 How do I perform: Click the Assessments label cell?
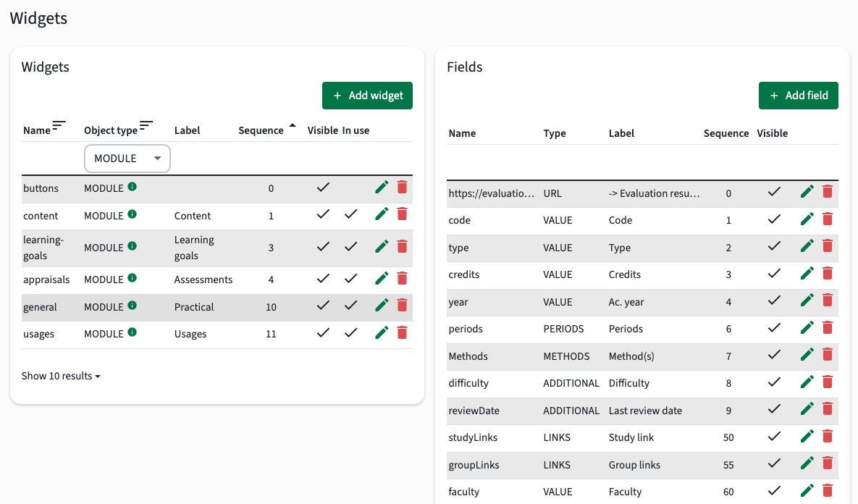pyautogui.click(x=203, y=280)
